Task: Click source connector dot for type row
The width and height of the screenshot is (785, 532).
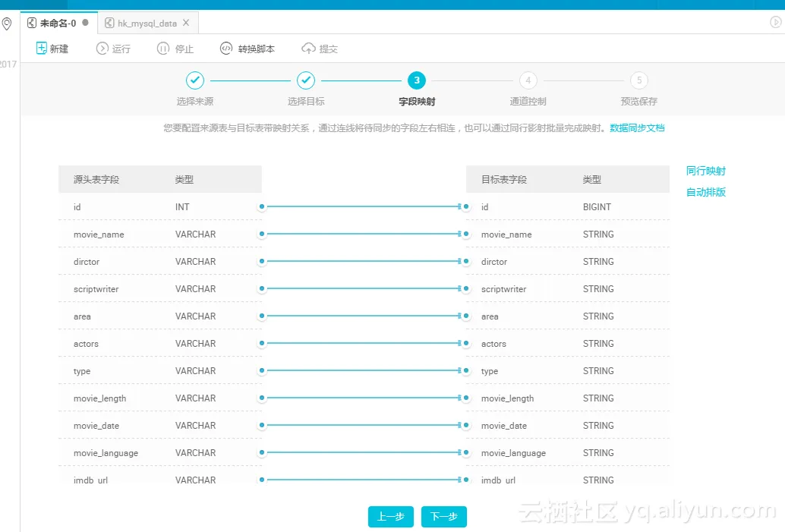Action: point(262,370)
